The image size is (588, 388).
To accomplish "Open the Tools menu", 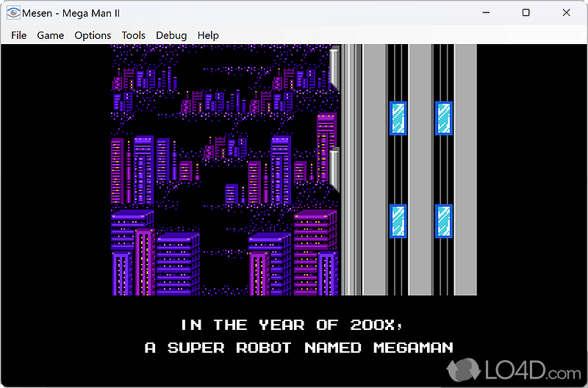I will point(133,35).
